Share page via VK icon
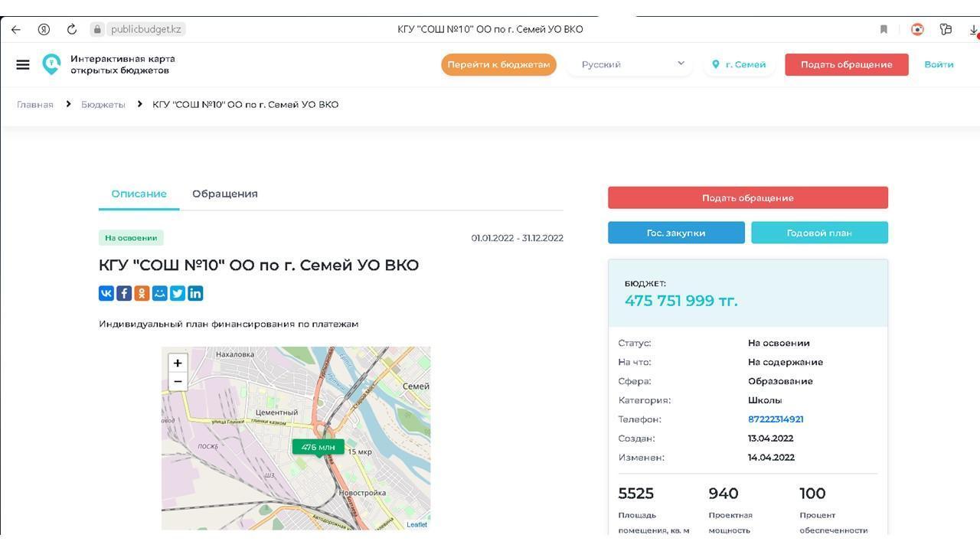 pos(106,293)
